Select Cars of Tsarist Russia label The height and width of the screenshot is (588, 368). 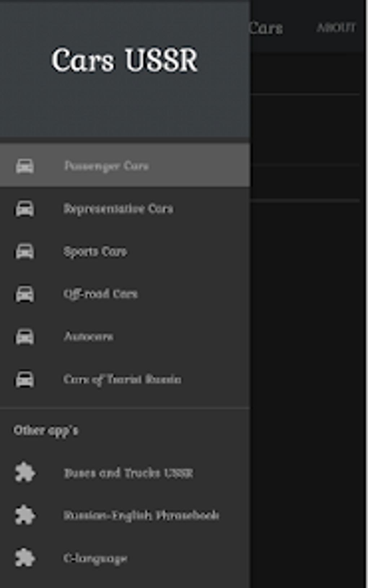(122, 379)
